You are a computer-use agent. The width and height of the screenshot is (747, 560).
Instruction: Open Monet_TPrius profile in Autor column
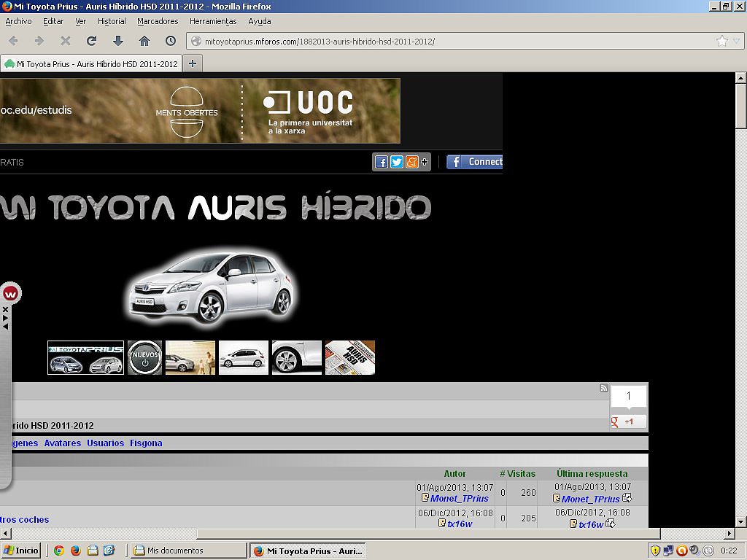(460, 498)
